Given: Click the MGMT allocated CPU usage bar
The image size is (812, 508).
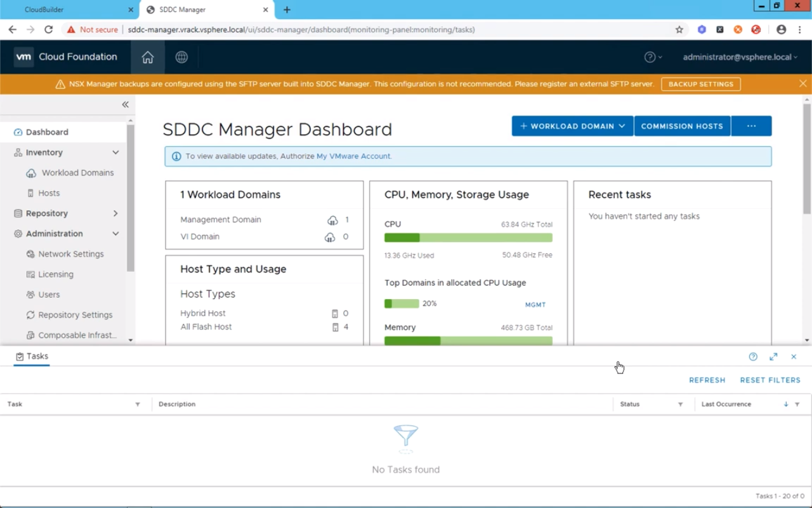Looking at the screenshot, I should (402, 304).
